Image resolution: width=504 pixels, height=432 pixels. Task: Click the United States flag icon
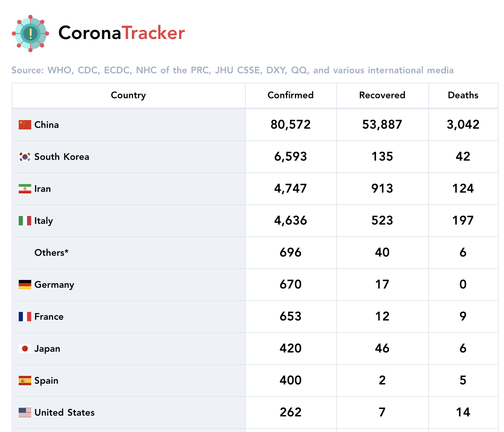tap(25, 413)
